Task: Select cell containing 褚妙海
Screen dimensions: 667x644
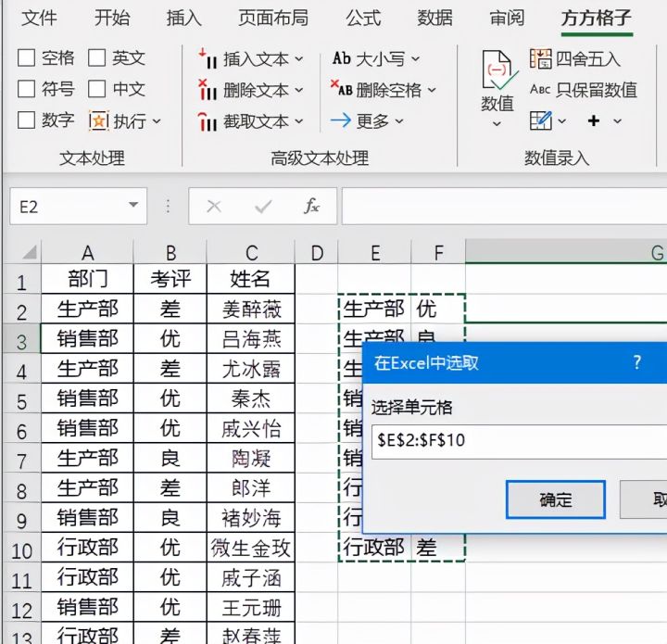Action: click(251, 518)
